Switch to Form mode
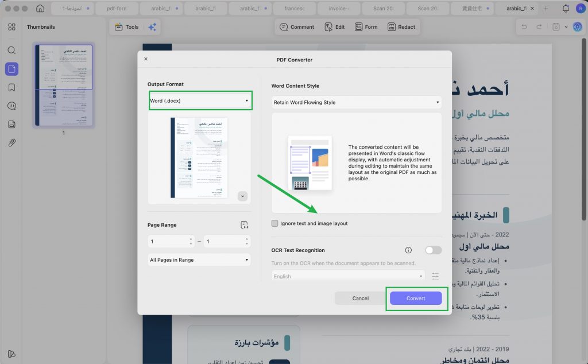The image size is (588, 364). coord(366,27)
